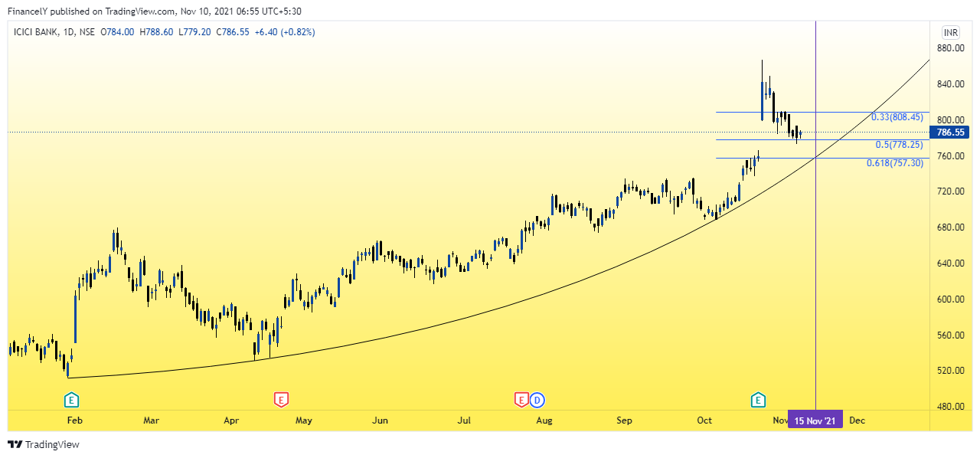Click the July red earnings E marker
Viewport: 980px width, 458px height.
521,399
